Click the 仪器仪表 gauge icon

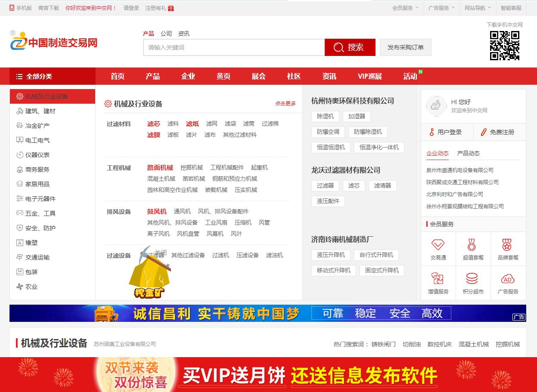19,155
